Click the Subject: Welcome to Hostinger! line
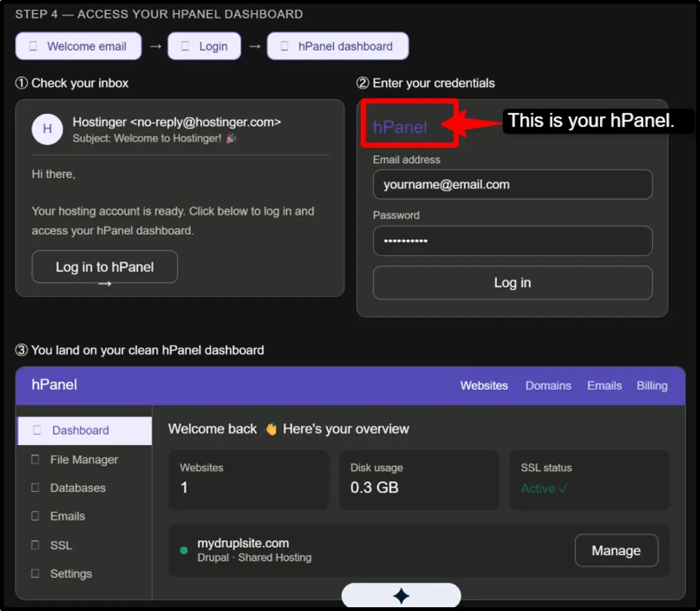The height and width of the screenshot is (611, 700). click(x=154, y=139)
